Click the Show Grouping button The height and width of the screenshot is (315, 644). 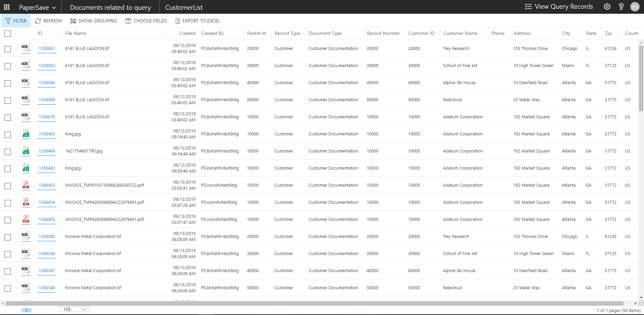click(x=94, y=21)
